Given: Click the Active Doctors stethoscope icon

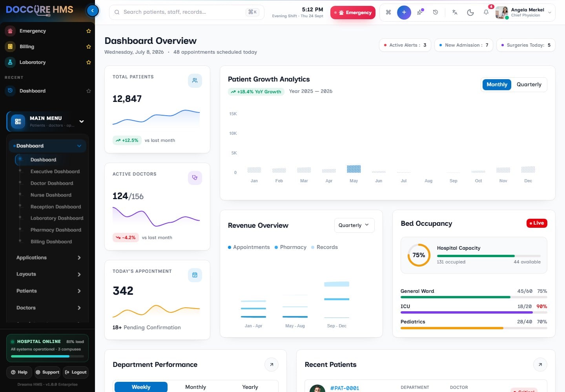Looking at the screenshot, I should tap(195, 178).
